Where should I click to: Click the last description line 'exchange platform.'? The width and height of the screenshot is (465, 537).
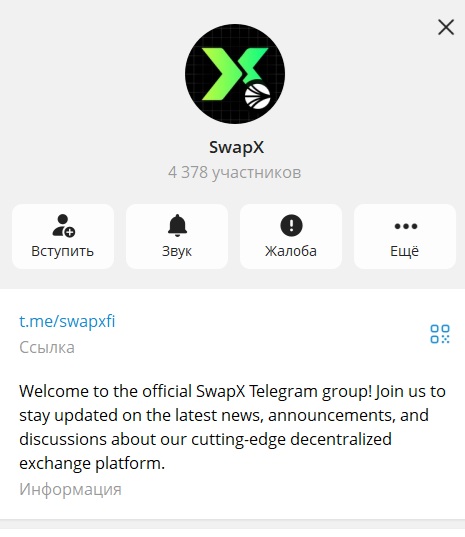[92, 463]
